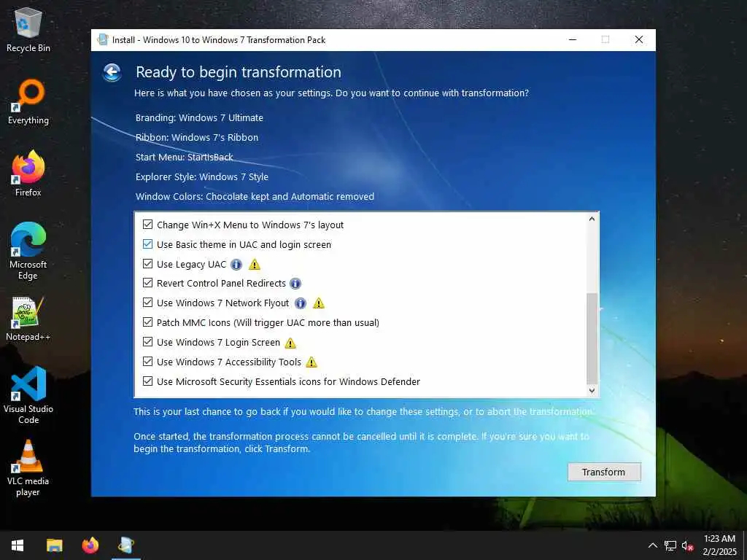Toggle Use Windows 7 Login Screen checkbox

(x=147, y=341)
